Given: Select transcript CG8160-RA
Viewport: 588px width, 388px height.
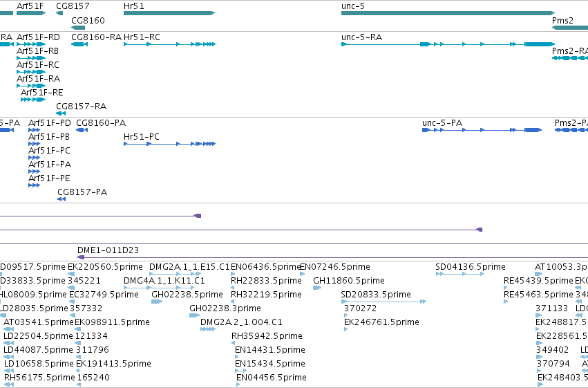Looking at the screenshot, I should click(x=79, y=44).
